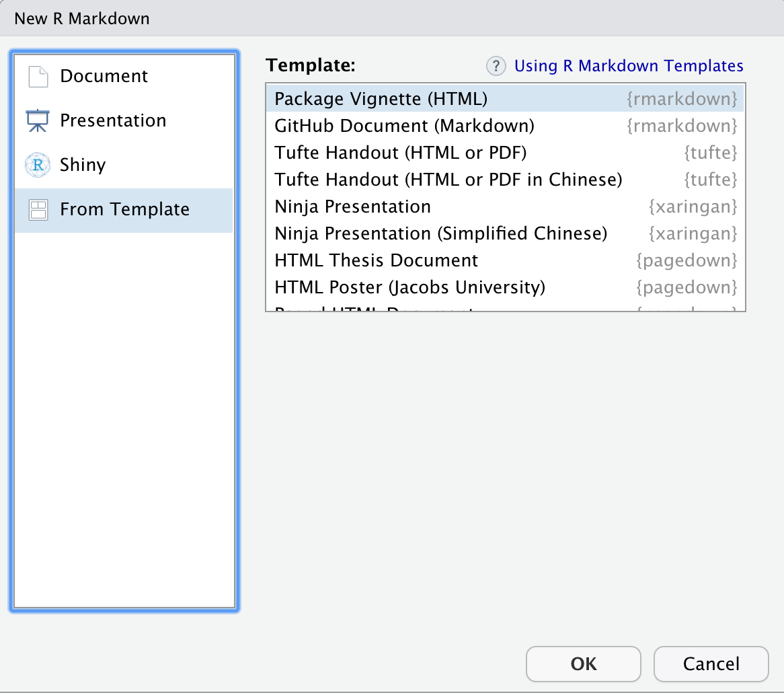Dismiss dialog with Cancel button

pos(711,664)
